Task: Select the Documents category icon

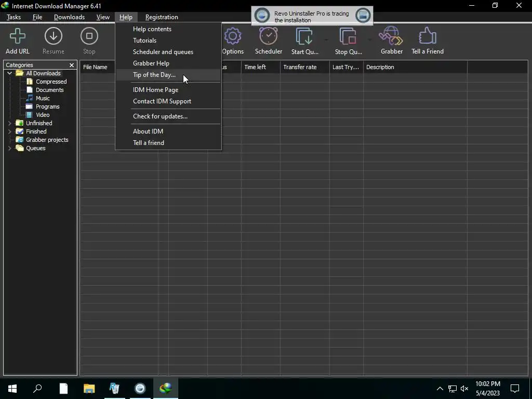Action: pos(30,90)
